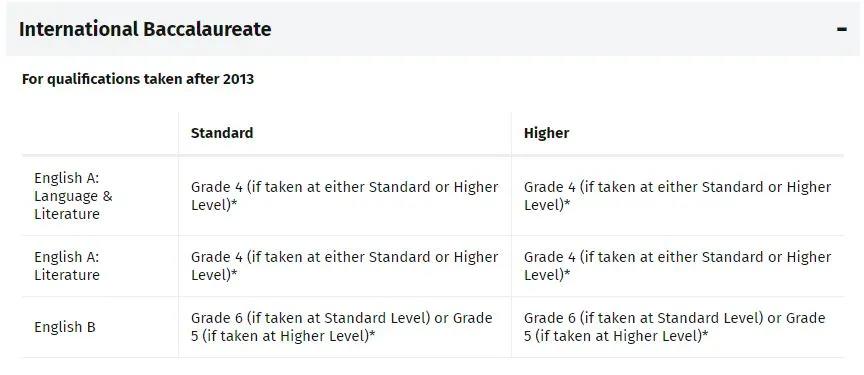864x375 pixels.
Task: Select the English B row label
Action: pyautogui.click(x=65, y=327)
